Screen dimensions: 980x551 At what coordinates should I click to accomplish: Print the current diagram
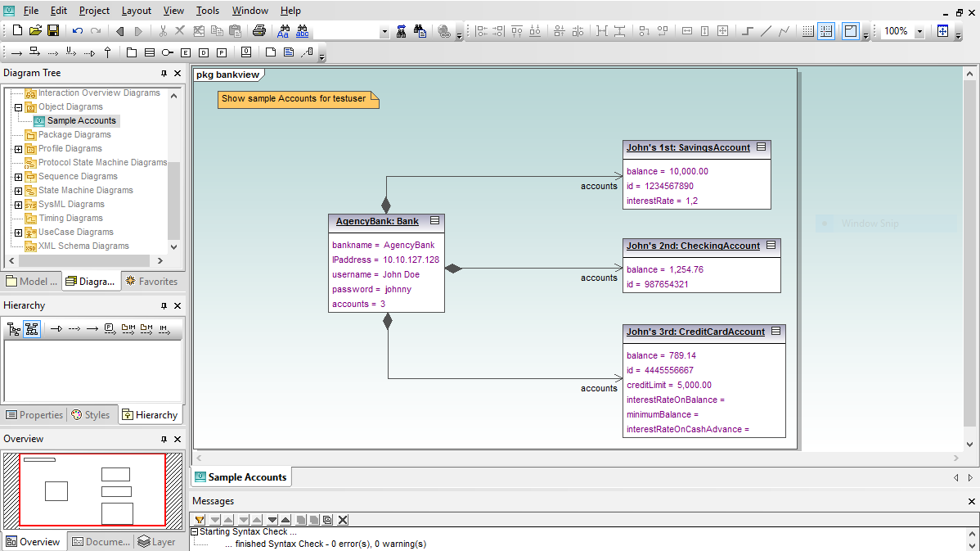[x=258, y=30]
